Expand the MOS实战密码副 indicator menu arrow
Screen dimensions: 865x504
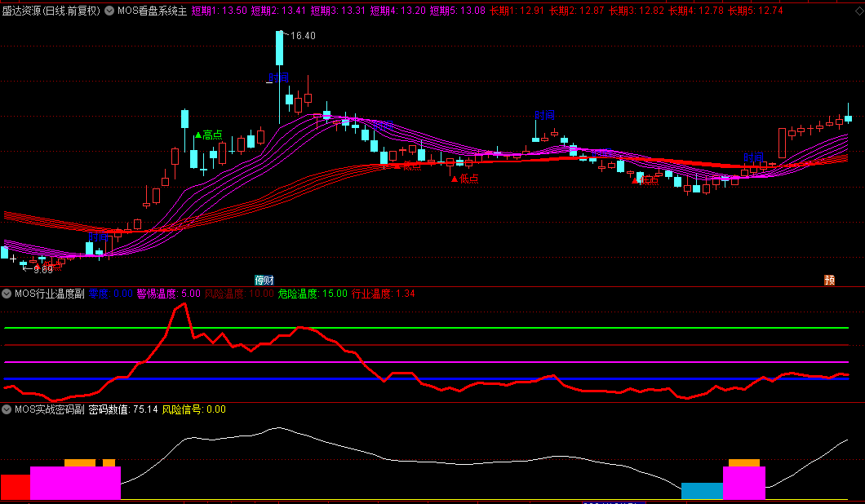[7, 409]
